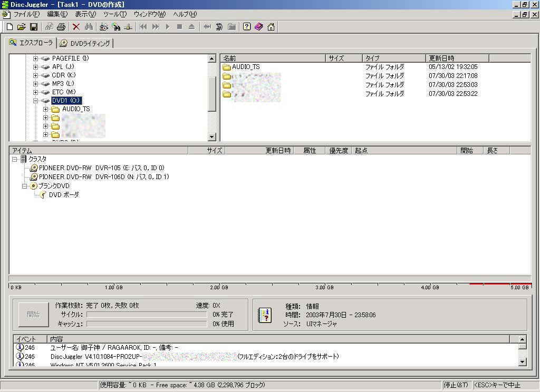Collapse the ブランクDVD tree node
540x392 pixels.
(x=24, y=186)
